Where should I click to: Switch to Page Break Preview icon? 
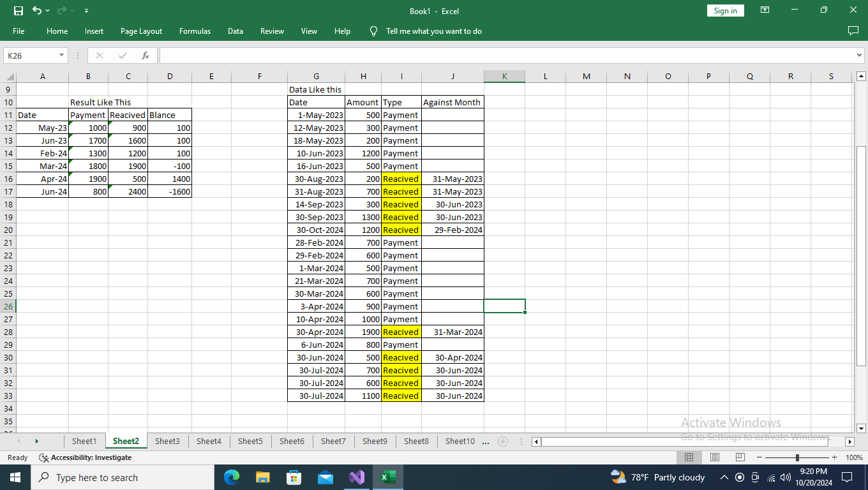tap(740, 457)
